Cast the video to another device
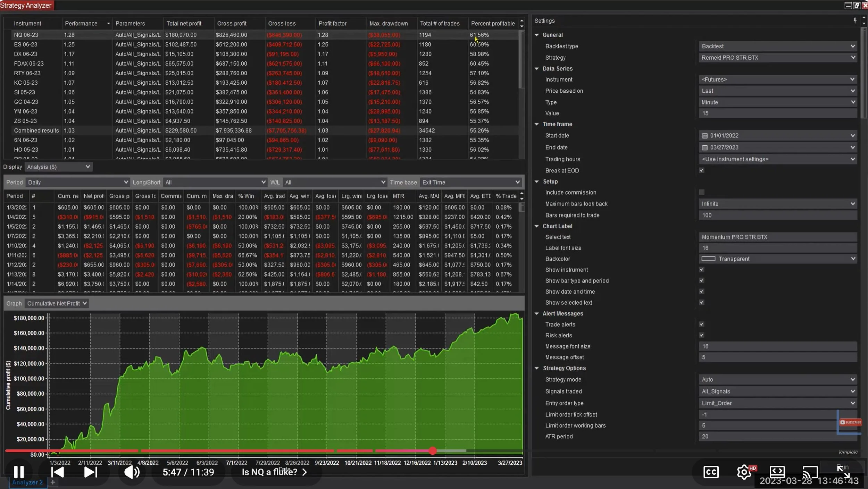This screenshot has height=489, width=868. (810, 471)
